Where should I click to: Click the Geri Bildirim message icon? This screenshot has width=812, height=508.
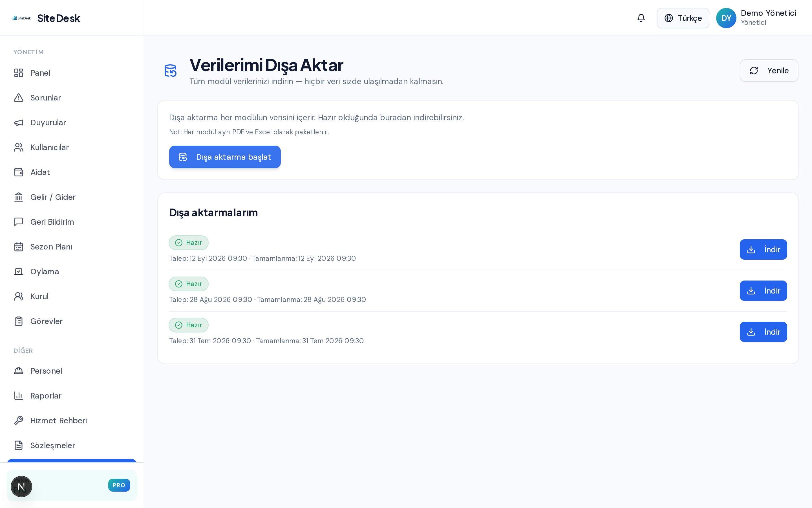[x=19, y=222]
